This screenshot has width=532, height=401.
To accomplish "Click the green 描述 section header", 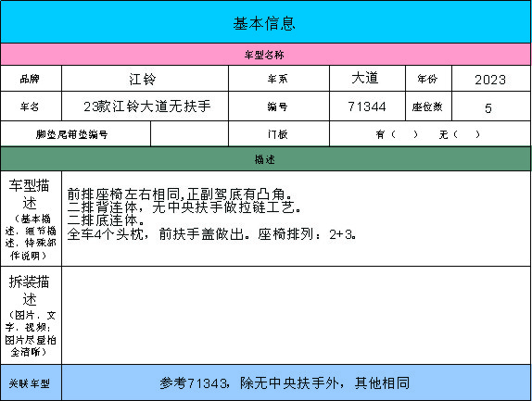I will (x=266, y=159).
